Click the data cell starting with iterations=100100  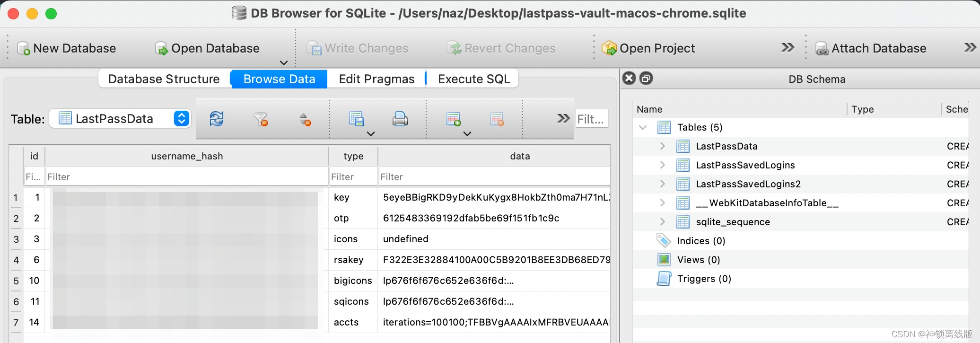[x=494, y=322]
